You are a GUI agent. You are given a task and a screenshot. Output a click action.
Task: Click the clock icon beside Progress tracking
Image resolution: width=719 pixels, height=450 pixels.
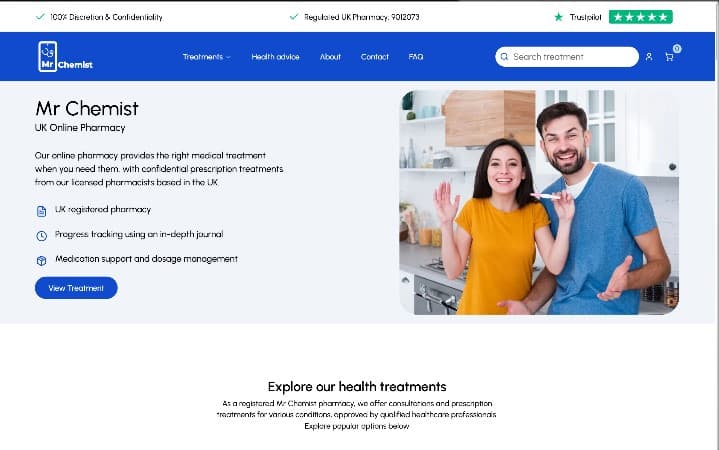point(41,236)
